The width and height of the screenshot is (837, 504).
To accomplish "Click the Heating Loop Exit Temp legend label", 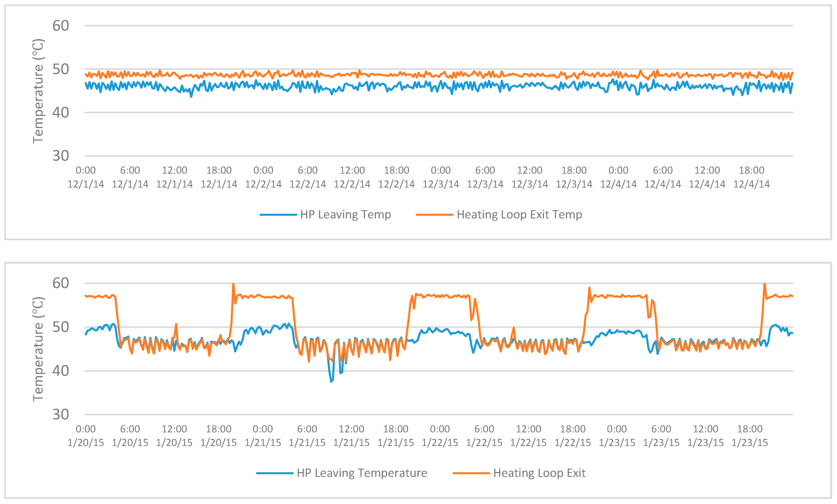I will pos(519,214).
